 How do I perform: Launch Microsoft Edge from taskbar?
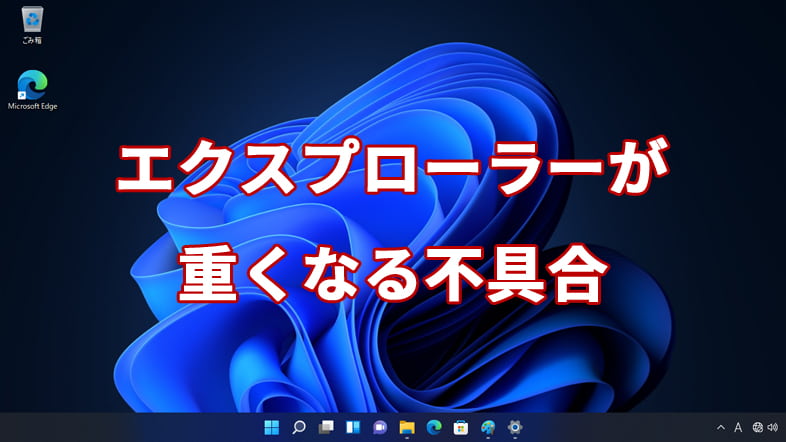434,427
